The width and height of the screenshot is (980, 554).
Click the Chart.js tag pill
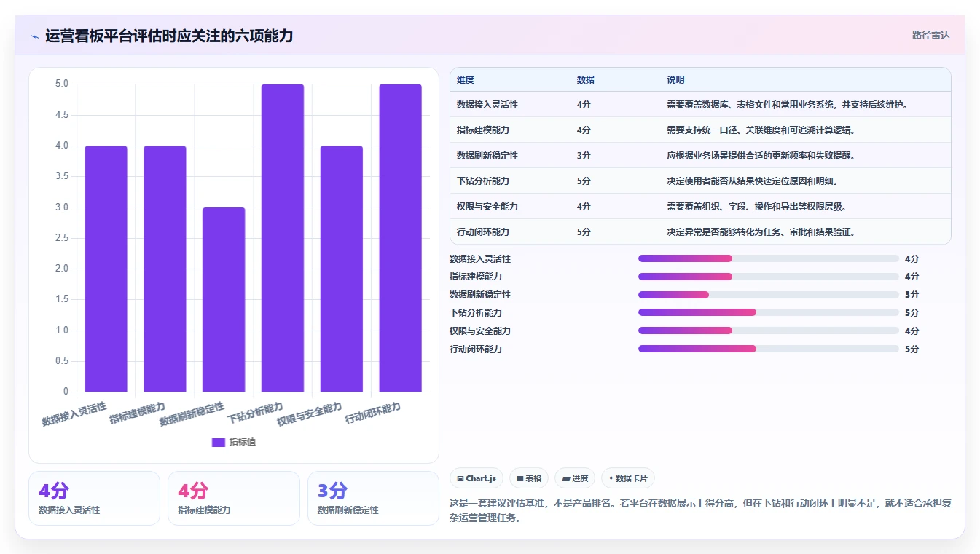(x=477, y=478)
